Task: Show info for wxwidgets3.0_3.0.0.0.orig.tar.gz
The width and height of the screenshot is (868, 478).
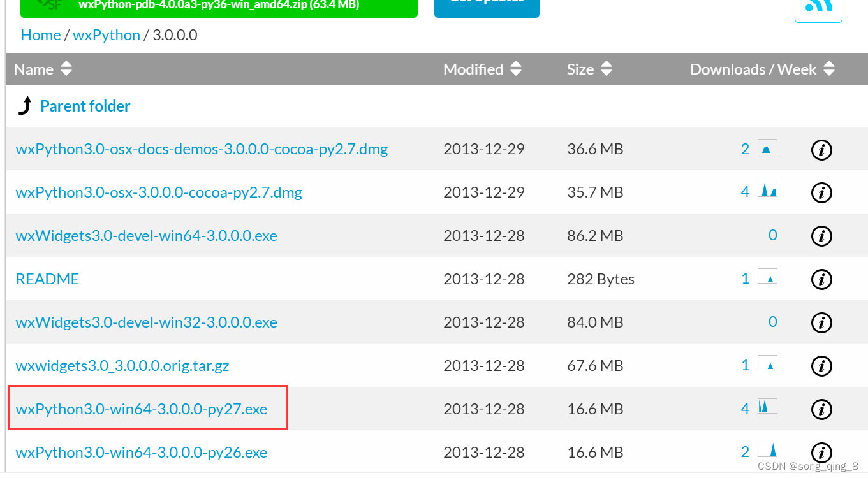Action: [x=821, y=366]
